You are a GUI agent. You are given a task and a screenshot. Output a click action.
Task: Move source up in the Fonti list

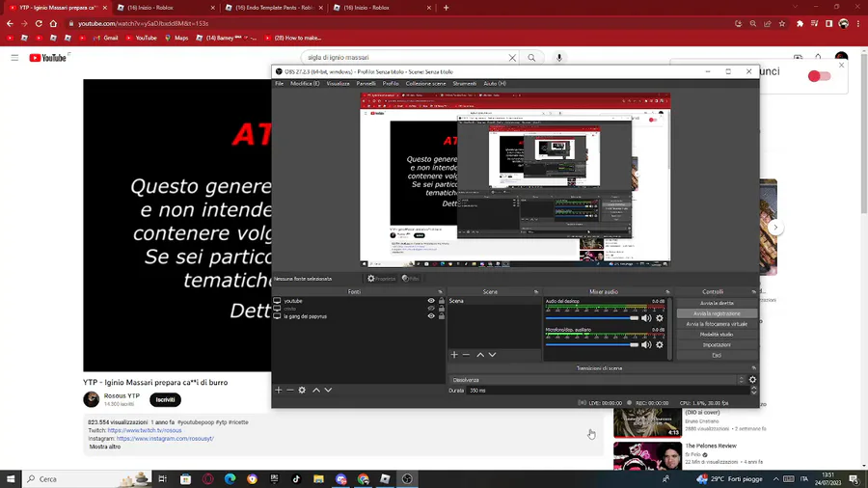316,390
